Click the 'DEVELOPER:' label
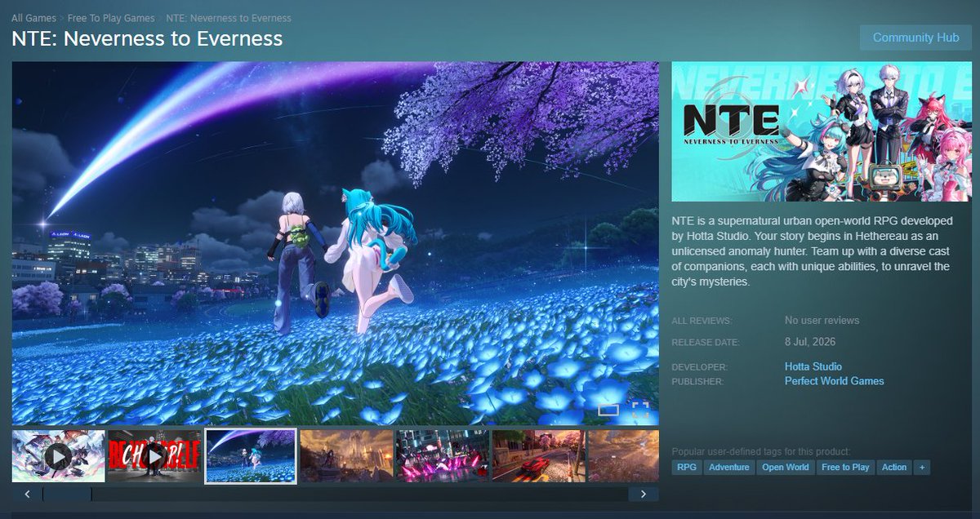 [700, 367]
